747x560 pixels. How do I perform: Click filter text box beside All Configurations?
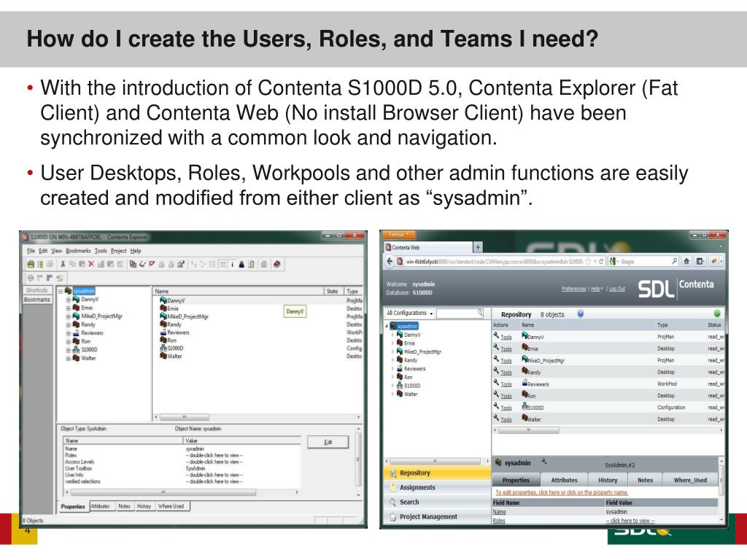click(460, 313)
